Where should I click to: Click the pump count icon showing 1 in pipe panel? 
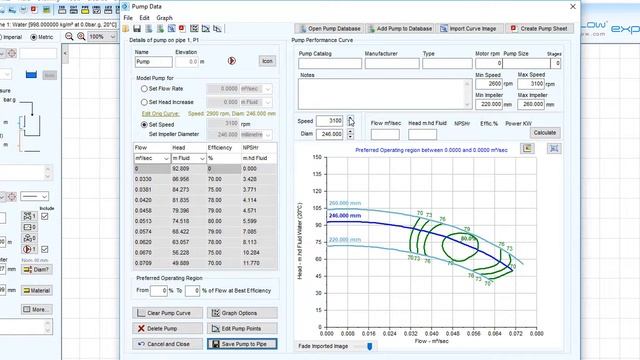pyautogui.click(x=30, y=249)
